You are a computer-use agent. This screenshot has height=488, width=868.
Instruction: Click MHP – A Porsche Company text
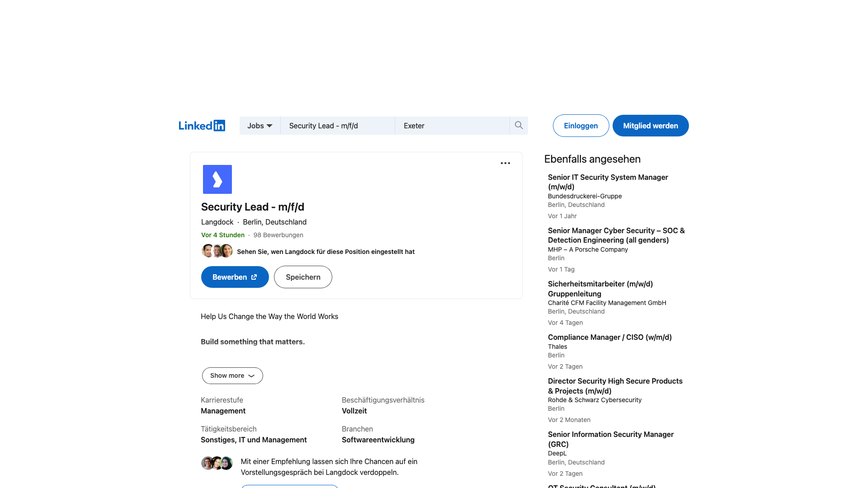(588, 249)
